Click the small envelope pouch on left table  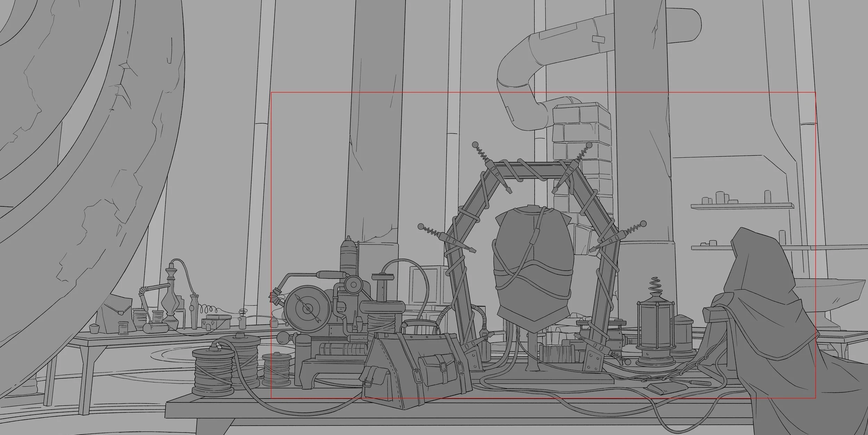117,311
